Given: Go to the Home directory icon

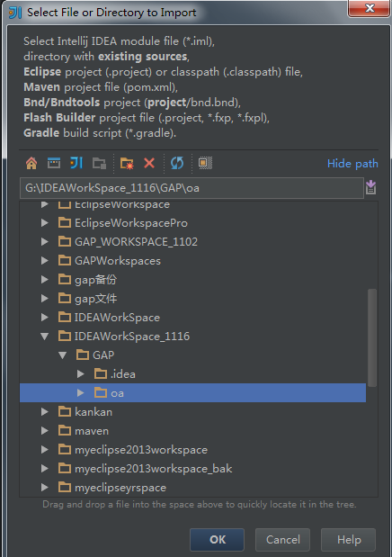Looking at the screenshot, I should tap(31, 163).
